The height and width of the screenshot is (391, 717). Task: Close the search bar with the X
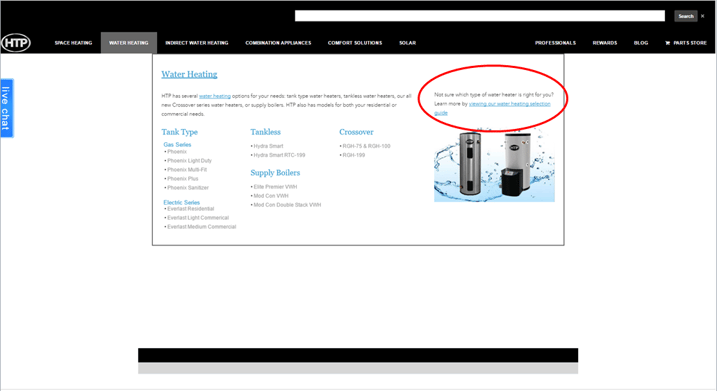pyautogui.click(x=703, y=16)
